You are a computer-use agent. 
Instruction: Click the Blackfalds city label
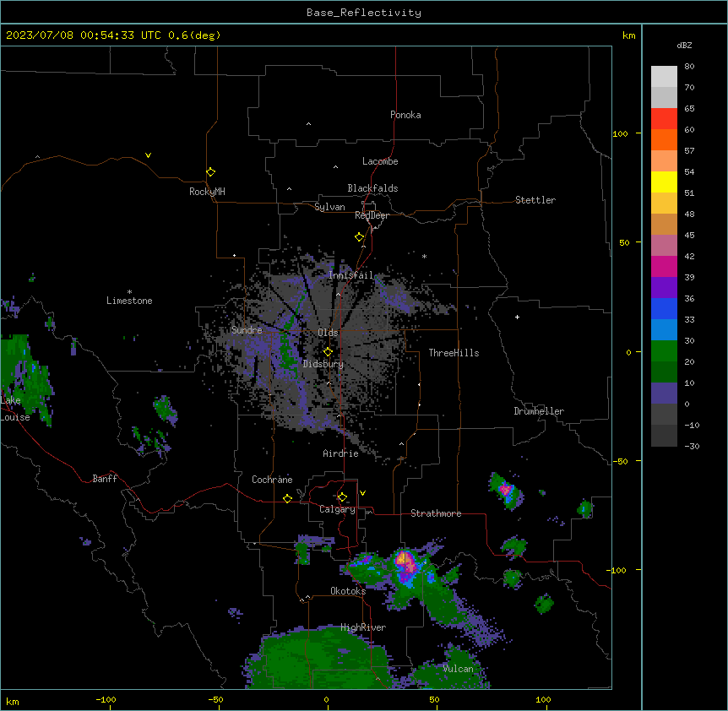(x=372, y=188)
